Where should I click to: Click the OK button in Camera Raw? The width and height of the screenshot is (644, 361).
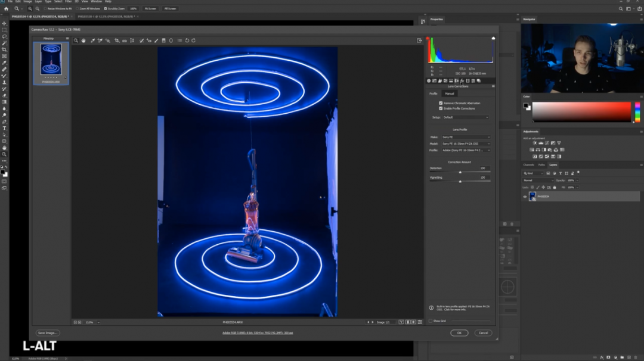tap(459, 332)
